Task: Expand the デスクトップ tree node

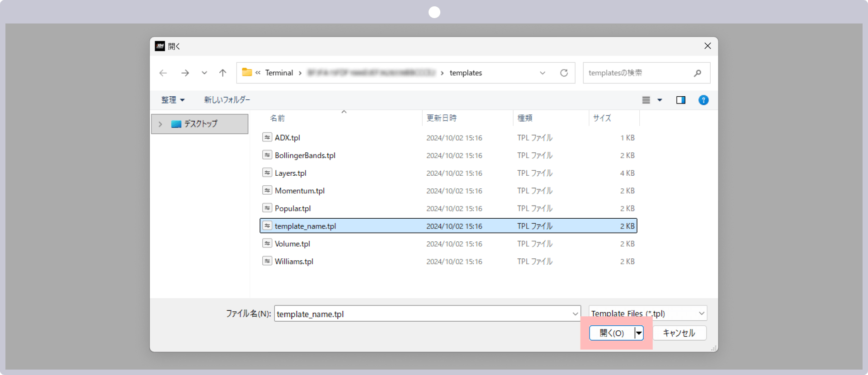Action: tap(160, 124)
